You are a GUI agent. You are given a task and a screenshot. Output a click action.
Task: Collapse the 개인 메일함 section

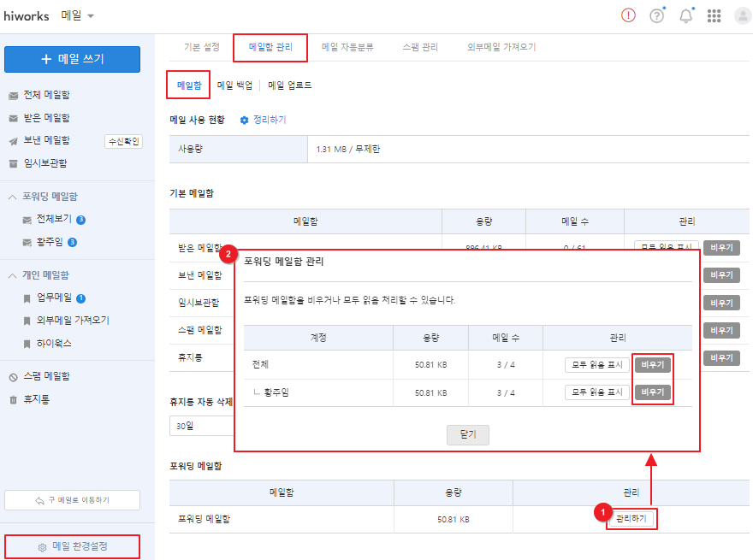click(x=13, y=275)
